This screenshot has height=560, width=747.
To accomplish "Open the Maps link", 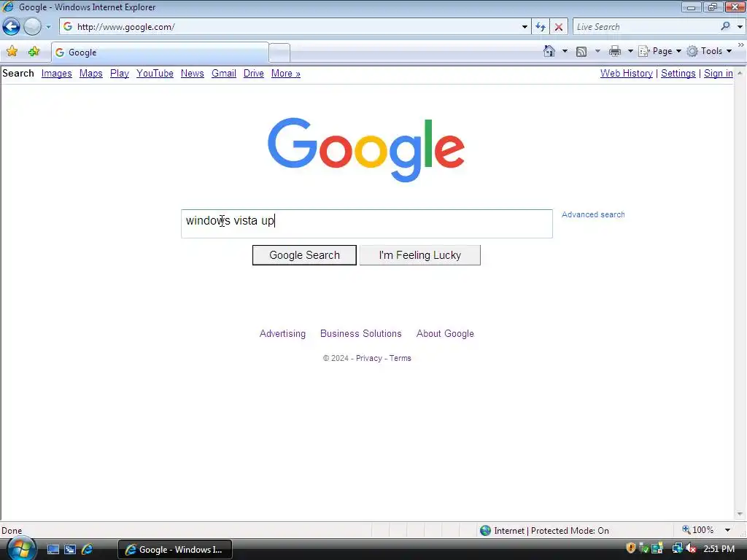I will click(x=91, y=74).
